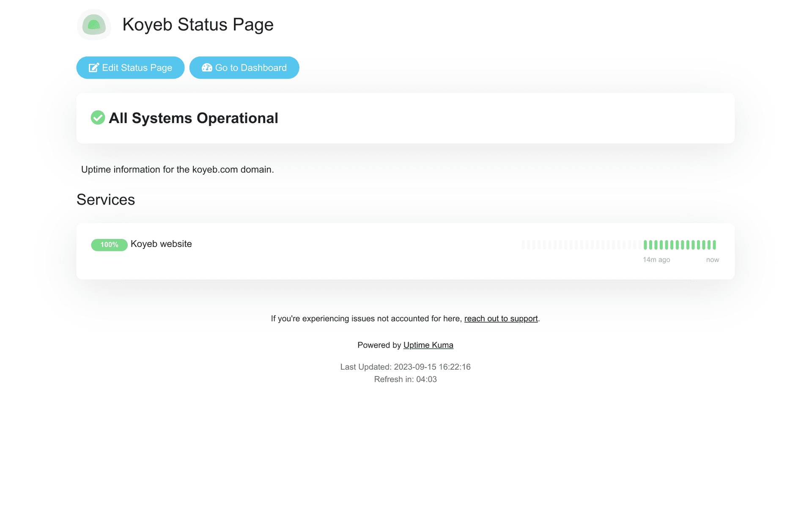Click the Services group heading
This screenshot has height=524, width=812.
(x=106, y=200)
